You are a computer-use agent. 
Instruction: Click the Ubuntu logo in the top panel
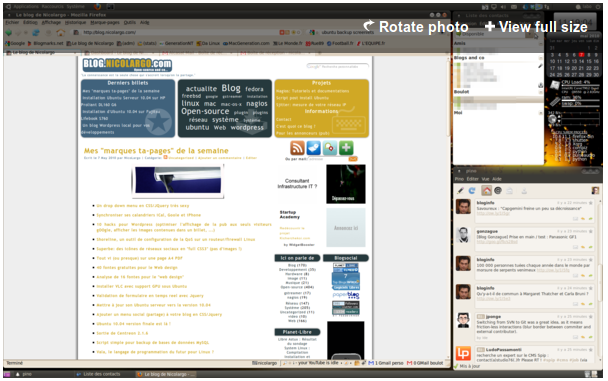tap(8, 7)
